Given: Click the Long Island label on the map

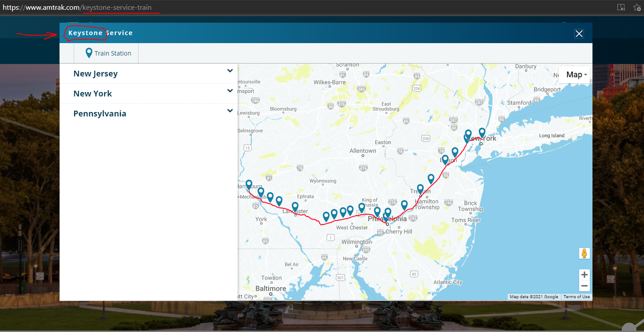Looking at the screenshot, I should (x=552, y=136).
